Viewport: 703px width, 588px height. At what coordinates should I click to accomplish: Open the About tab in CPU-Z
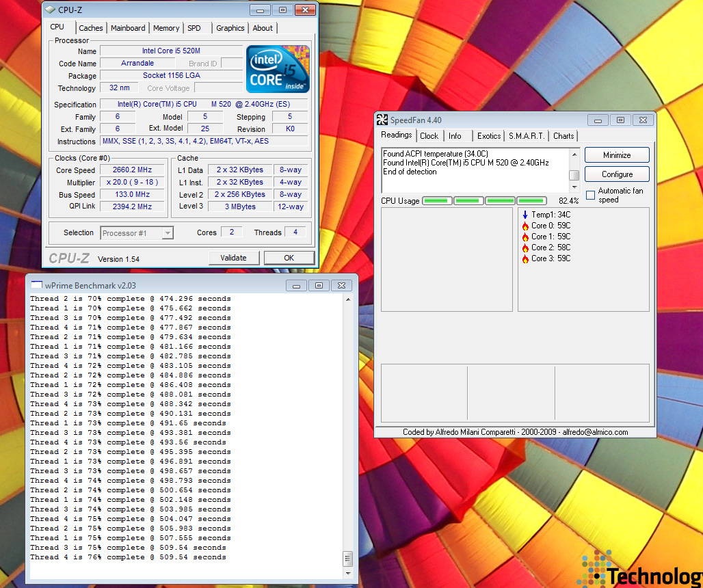point(263,28)
